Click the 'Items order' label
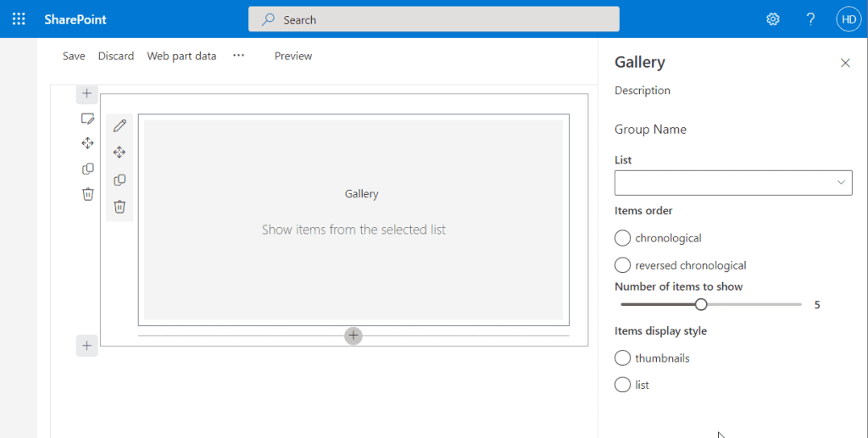 (x=643, y=211)
